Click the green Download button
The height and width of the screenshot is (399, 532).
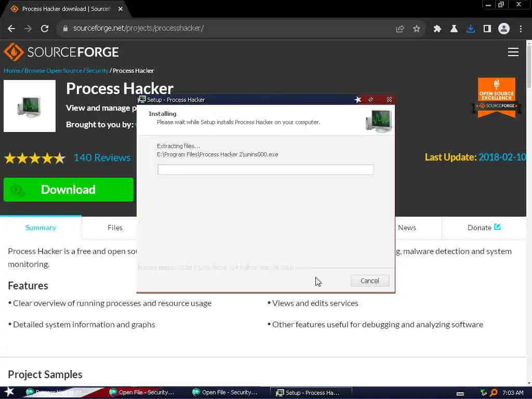pyautogui.click(x=69, y=190)
